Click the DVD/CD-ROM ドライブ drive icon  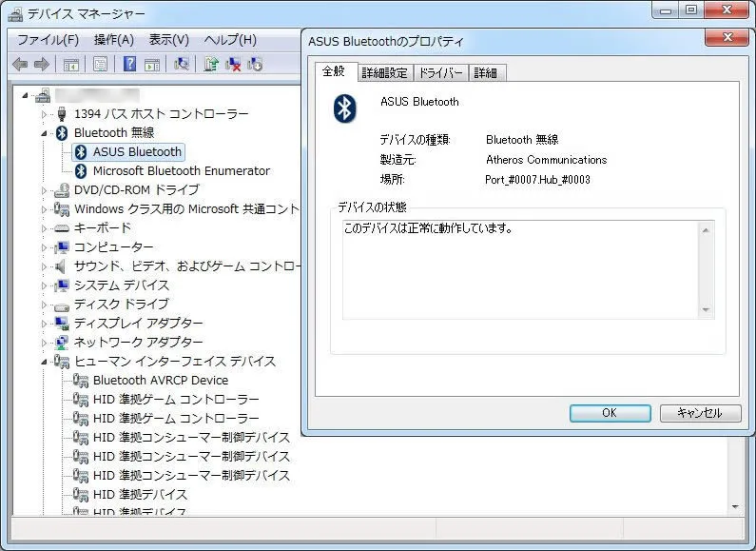coord(62,190)
